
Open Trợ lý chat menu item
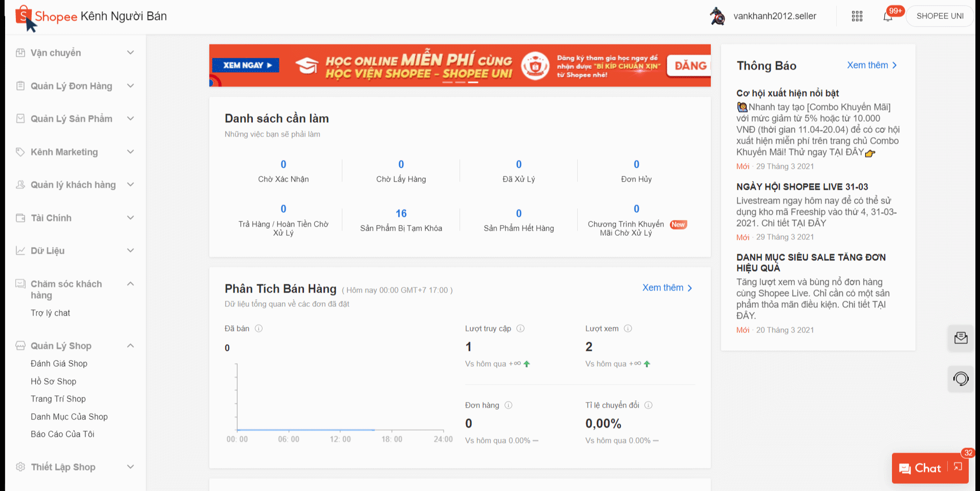pos(50,313)
